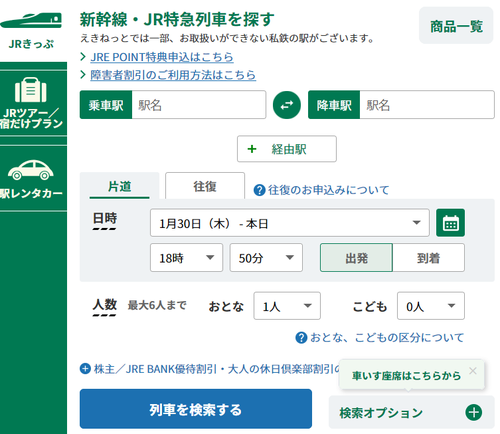Open the 駅レンタカー car icon
The height and width of the screenshot is (434, 500).
click(31, 170)
